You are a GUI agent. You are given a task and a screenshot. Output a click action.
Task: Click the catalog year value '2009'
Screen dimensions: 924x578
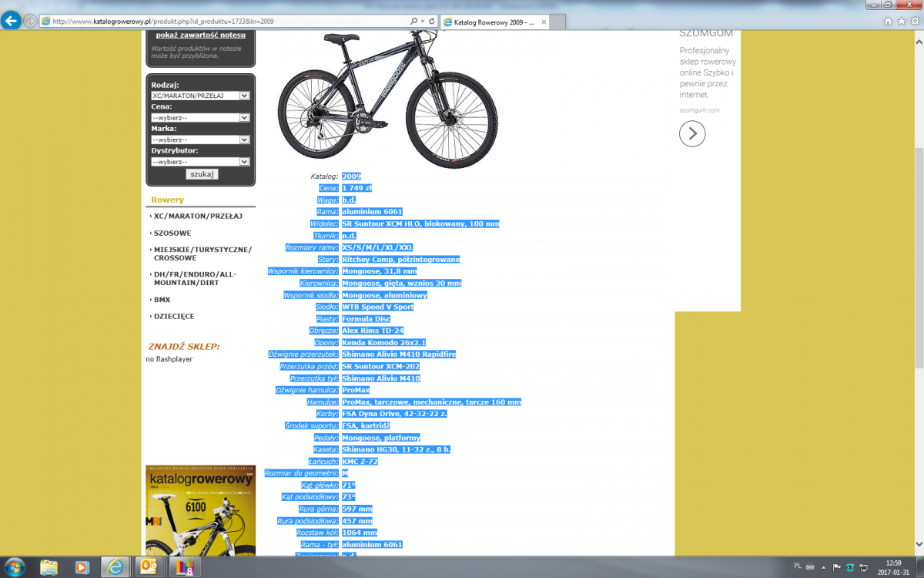coord(351,176)
